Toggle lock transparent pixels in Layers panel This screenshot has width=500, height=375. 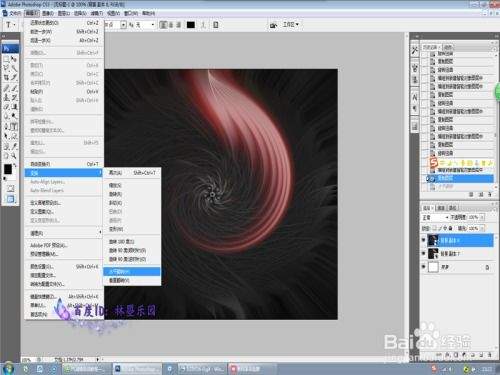click(434, 228)
